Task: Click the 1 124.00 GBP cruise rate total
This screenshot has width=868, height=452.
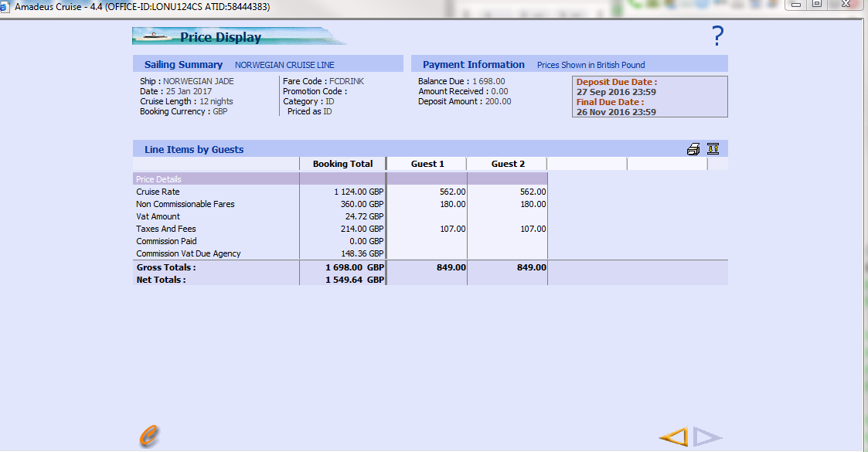Action: click(359, 192)
